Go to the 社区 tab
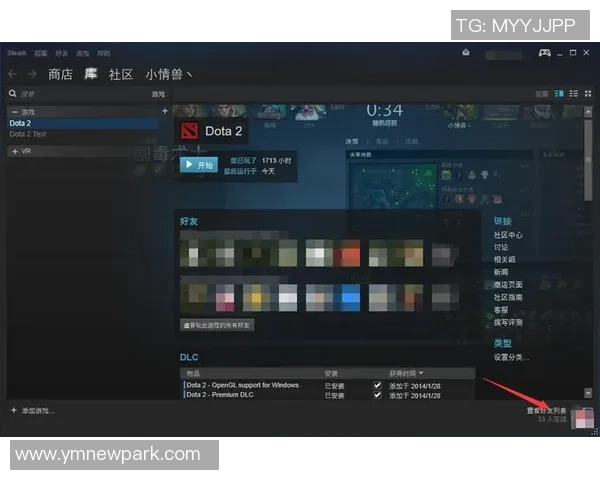The image size is (600, 480). [x=121, y=74]
